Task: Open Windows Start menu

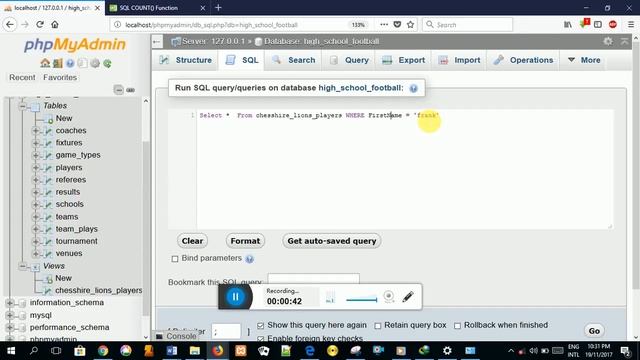Action: 11,351
